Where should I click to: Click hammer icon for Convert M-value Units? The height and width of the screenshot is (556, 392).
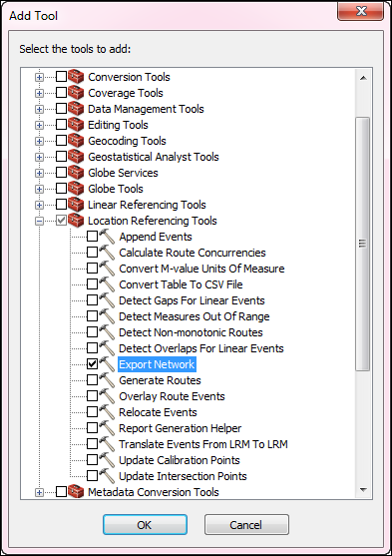107,269
